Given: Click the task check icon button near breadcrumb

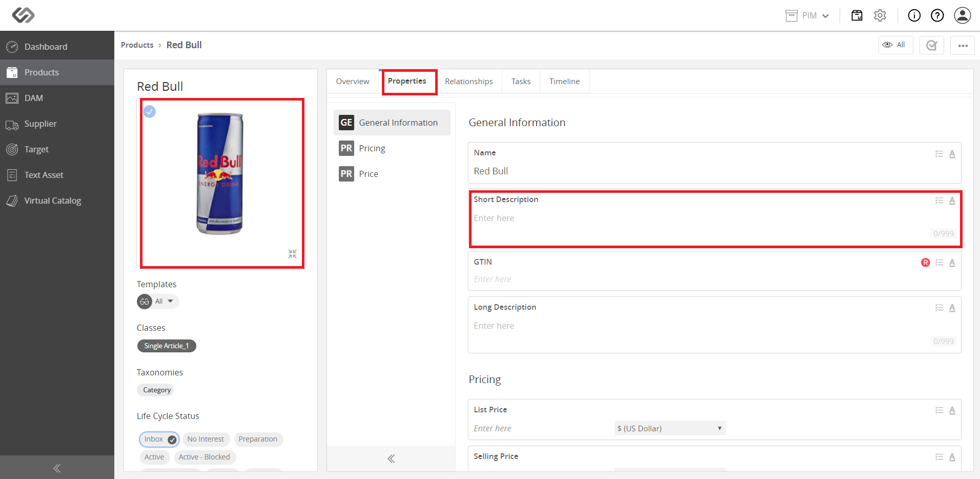Looking at the screenshot, I should [932, 45].
